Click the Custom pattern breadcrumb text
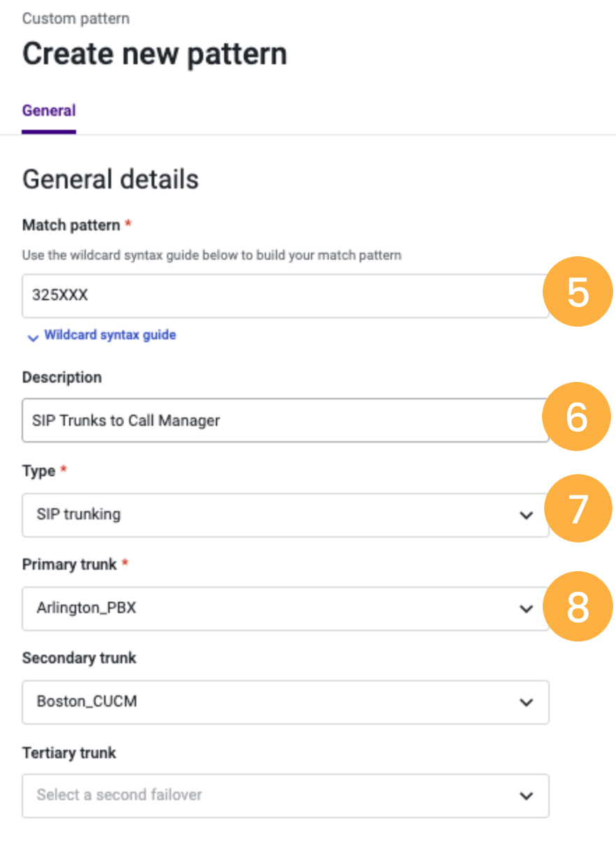616x842 pixels. [x=75, y=19]
